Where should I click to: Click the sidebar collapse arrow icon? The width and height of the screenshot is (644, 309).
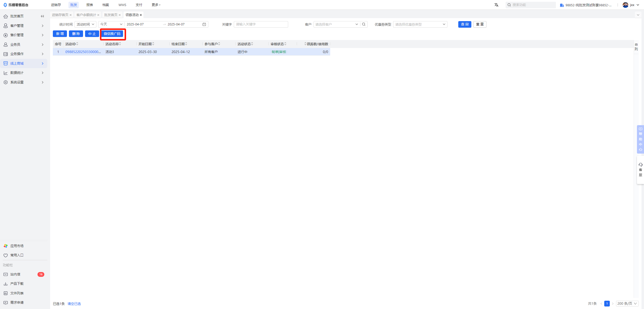tap(42, 16)
